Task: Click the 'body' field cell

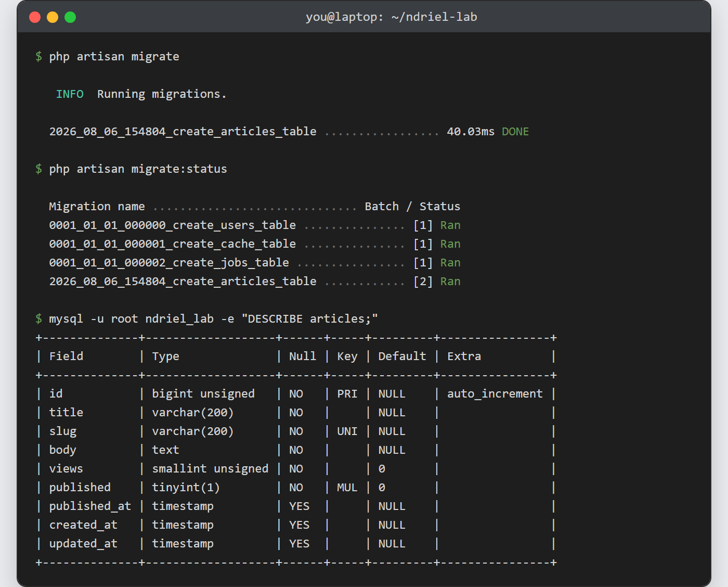Action: click(62, 450)
